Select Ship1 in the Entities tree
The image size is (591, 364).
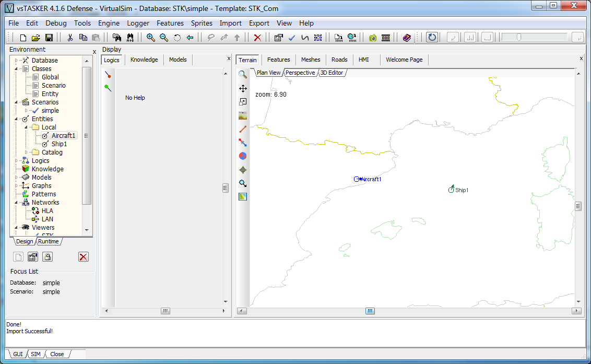[58, 144]
